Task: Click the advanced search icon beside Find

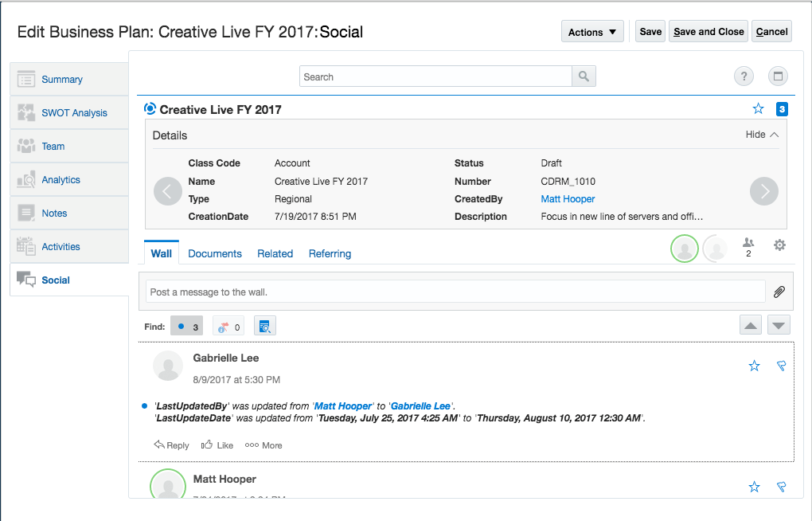Action: 265,326
